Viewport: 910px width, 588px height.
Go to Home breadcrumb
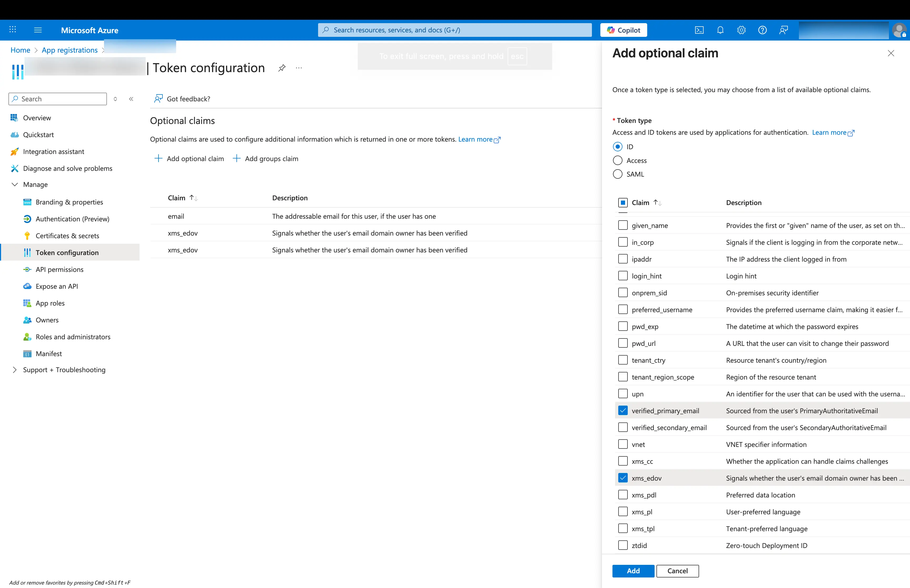pos(20,50)
